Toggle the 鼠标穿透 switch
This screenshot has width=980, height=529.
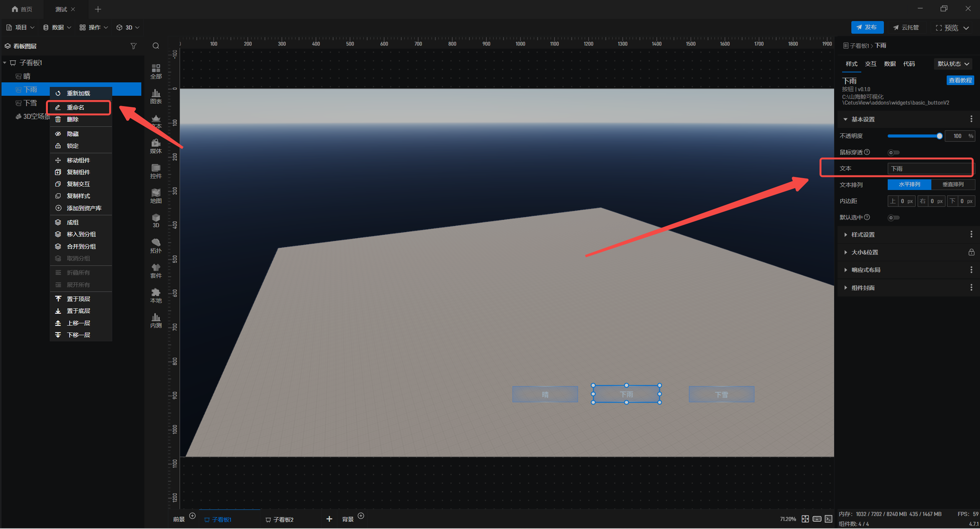893,152
